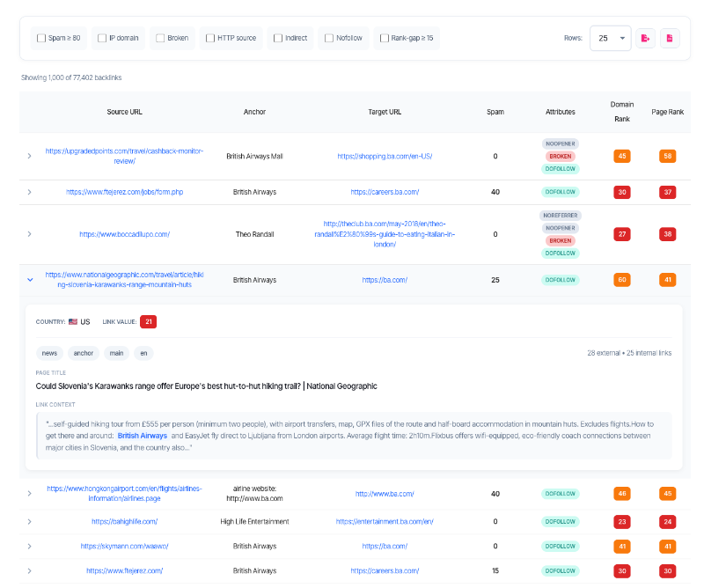Click the 'en' language tag chip
704x588 pixels.
(143, 353)
